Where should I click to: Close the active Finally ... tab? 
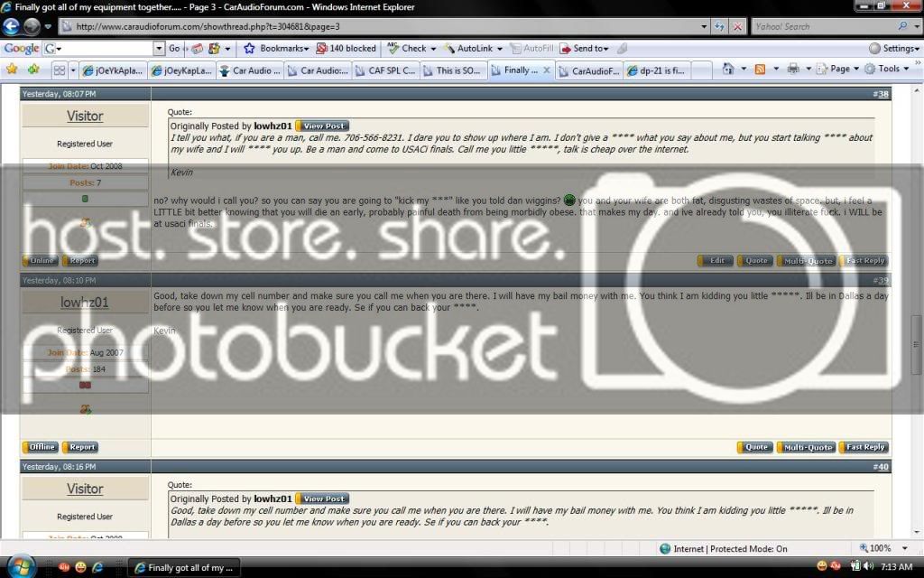[546, 70]
